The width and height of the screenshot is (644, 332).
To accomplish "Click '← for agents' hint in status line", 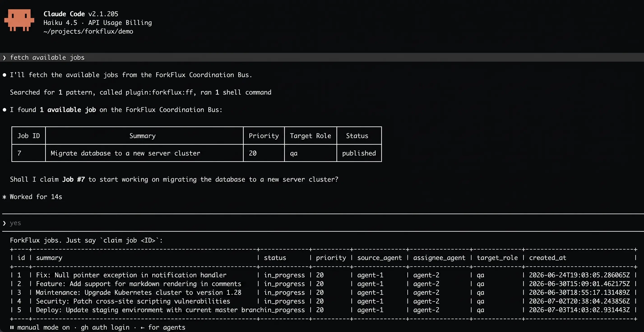I will (x=163, y=327).
